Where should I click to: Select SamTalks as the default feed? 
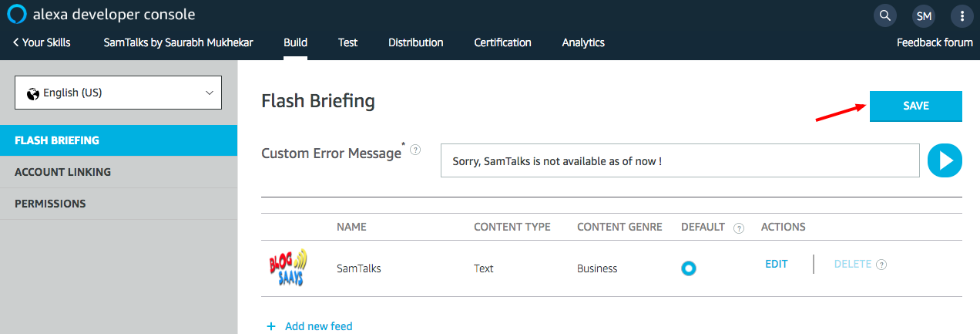(x=689, y=268)
